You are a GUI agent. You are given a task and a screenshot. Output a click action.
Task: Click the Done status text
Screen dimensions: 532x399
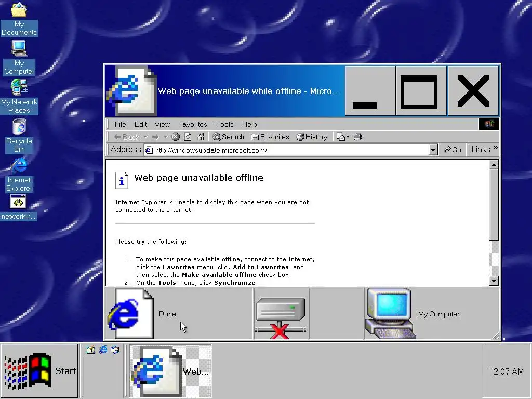pyautogui.click(x=167, y=314)
